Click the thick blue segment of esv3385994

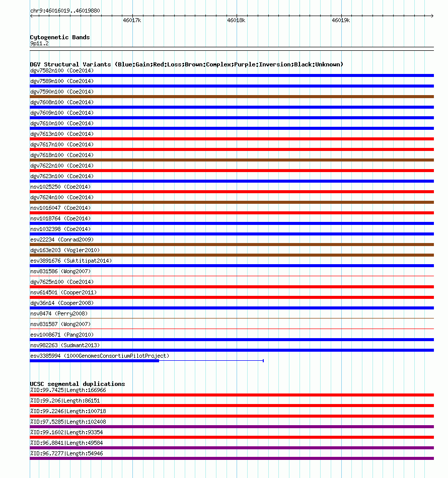[95, 361]
